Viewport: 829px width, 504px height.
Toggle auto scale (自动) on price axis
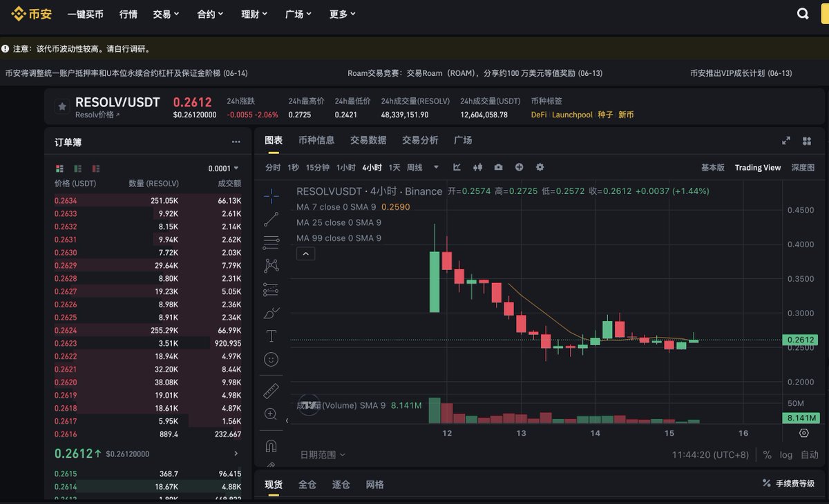coord(809,455)
